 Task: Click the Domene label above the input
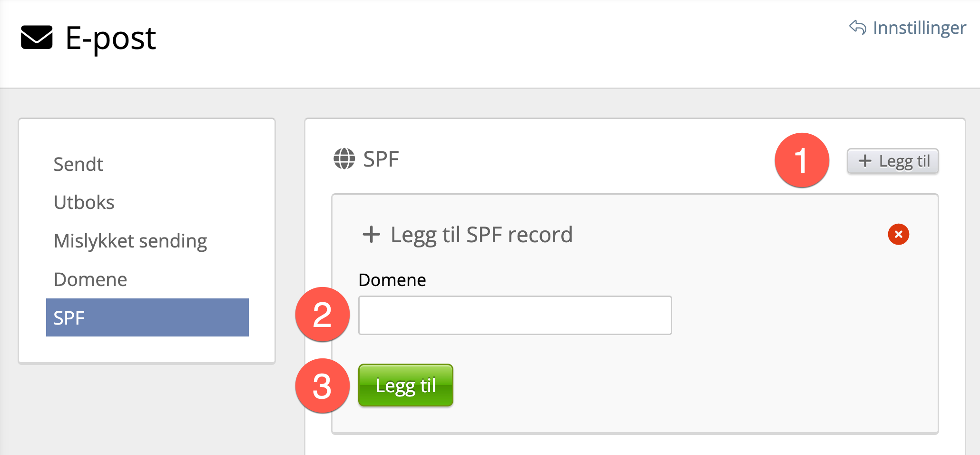click(x=392, y=280)
